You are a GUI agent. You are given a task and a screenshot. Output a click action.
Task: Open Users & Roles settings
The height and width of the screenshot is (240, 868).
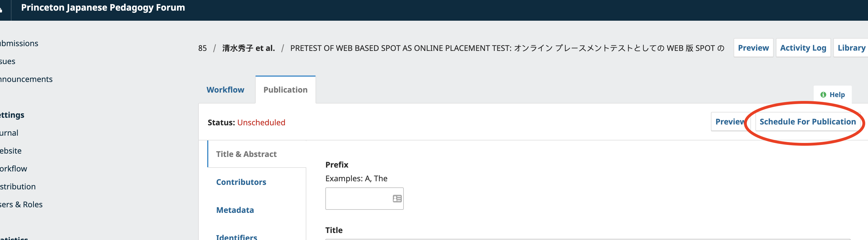pos(21,204)
